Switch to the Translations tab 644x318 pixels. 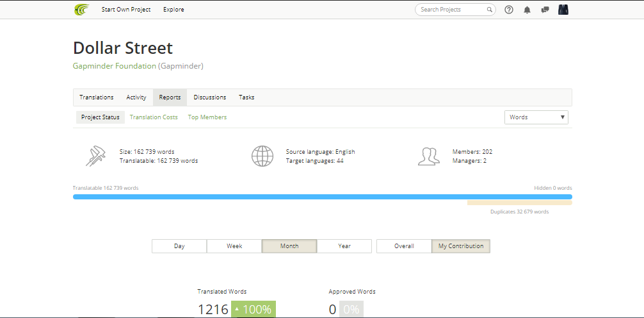click(97, 97)
